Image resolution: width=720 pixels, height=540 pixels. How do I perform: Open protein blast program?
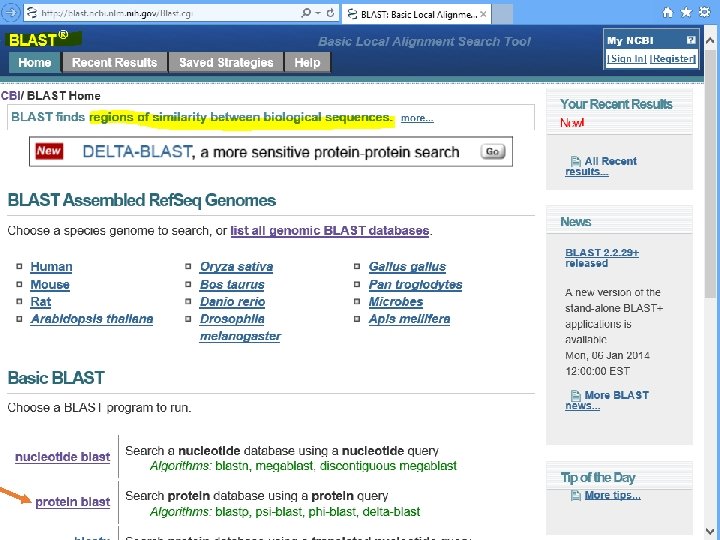[73, 502]
